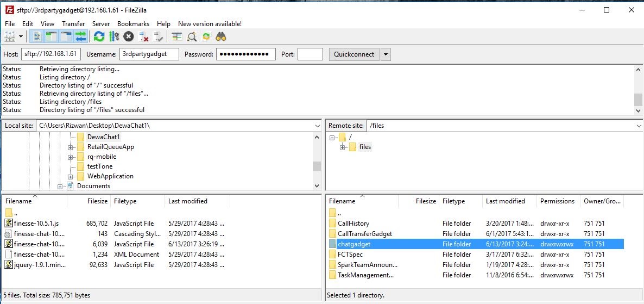Screen dimensions: 644x304
Task: Open the Quickconnect history dropdown arrow
Action: pyautogui.click(x=386, y=54)
